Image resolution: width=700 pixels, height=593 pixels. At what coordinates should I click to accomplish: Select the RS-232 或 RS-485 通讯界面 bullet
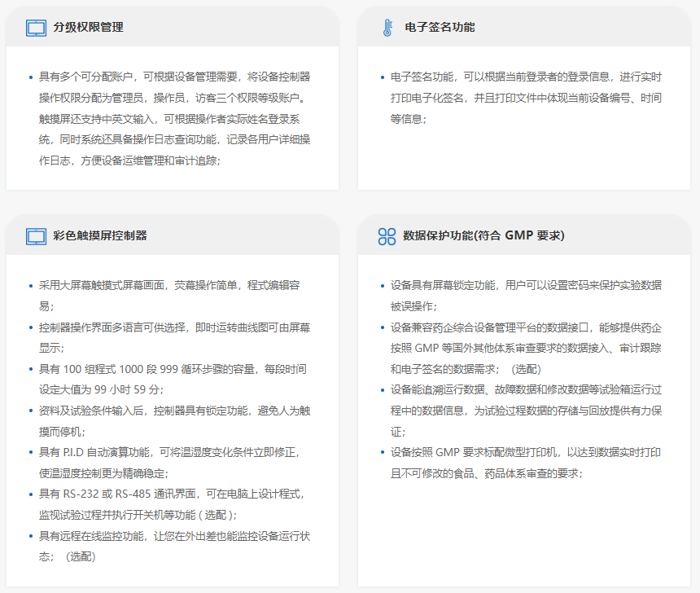click(174, 504)
